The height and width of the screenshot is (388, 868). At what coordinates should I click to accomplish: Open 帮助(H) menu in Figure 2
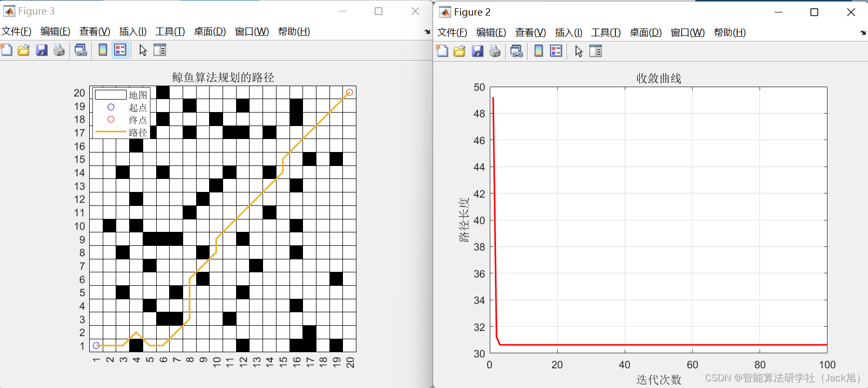(x=730, y=33)
